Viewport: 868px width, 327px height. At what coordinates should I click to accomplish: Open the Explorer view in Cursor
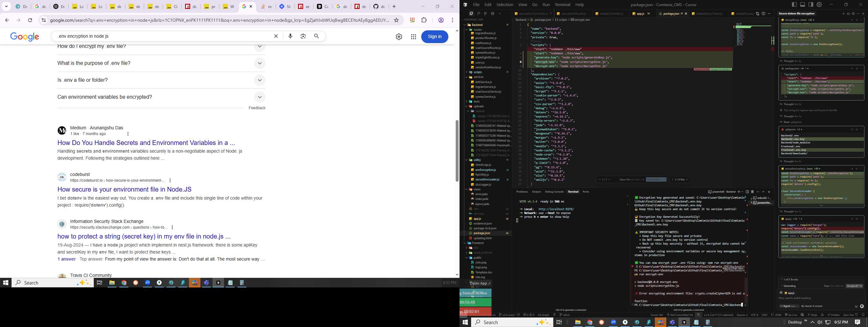point(471,13)
